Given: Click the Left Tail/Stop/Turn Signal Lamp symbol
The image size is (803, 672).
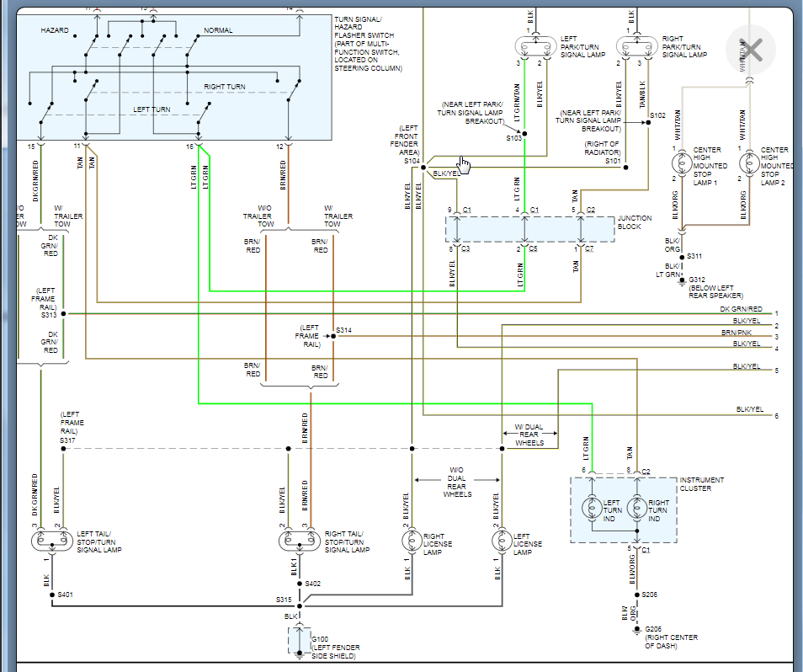Looking at the screenshot, I should (x=51, y=541).
